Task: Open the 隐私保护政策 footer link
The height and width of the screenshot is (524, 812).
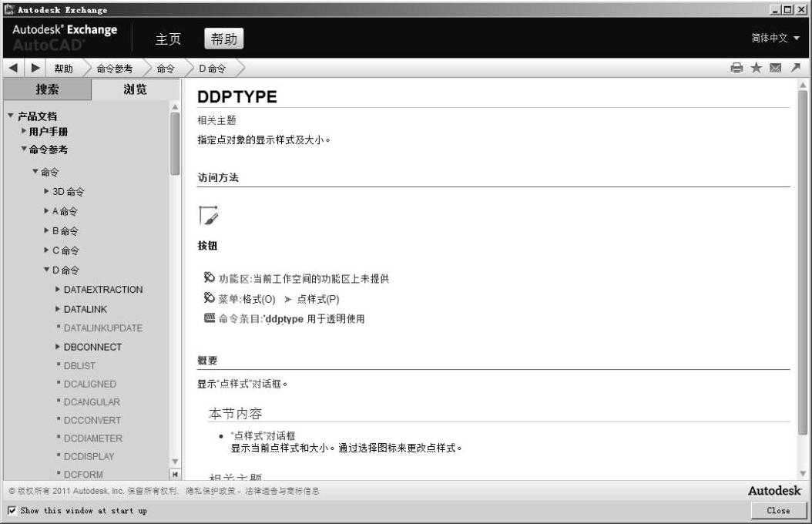Action: pyautogui.click(x=210, y=491)
